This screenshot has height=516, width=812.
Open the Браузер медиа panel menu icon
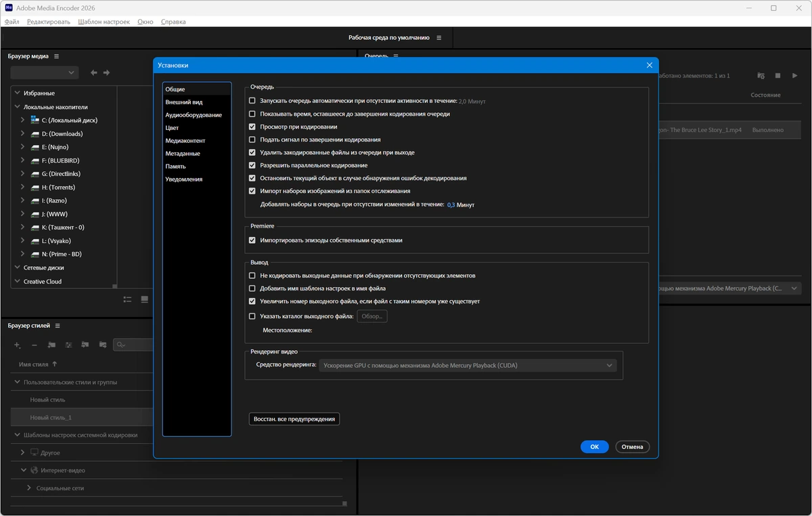point(57,56)
